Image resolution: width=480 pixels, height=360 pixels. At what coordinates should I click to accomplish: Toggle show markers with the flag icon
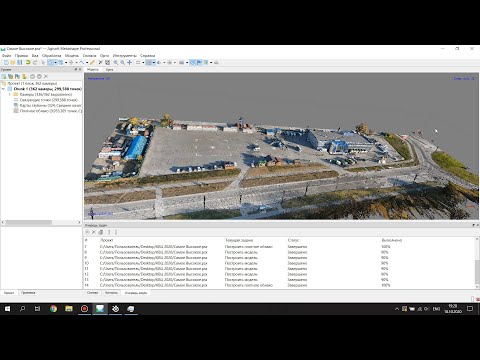pos(199,62)
